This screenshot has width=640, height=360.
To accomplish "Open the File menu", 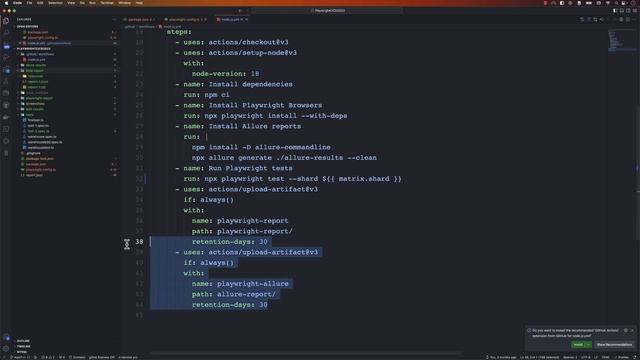I will [x=29, y=3].
